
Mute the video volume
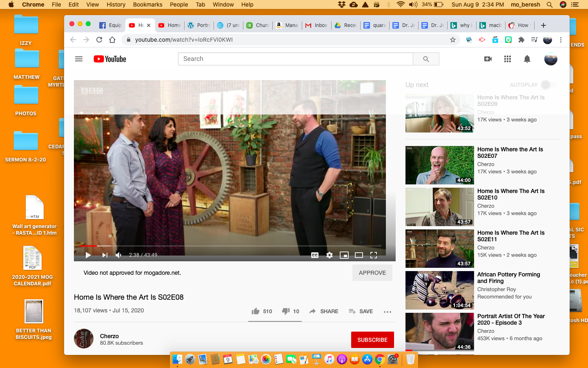point(118,255)
